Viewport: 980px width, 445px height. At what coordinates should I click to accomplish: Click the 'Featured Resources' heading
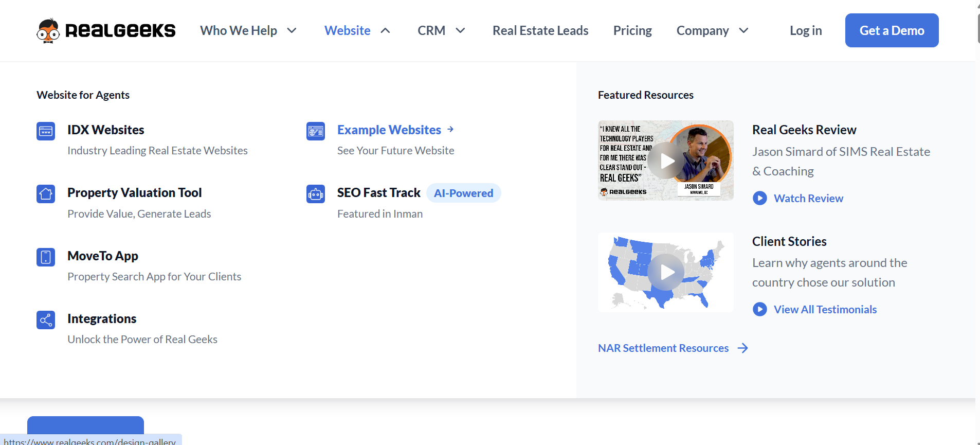(645, 95)
